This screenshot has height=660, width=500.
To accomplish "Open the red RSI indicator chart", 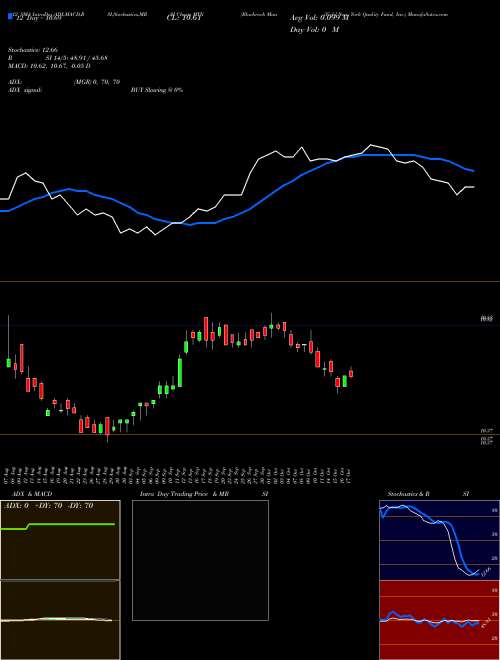I will (439, 620).
